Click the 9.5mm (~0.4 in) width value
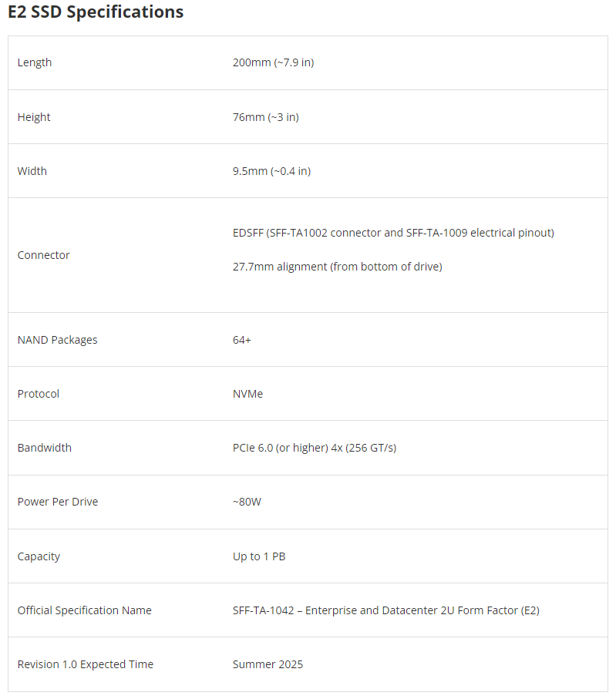 (x=271, y=171)
